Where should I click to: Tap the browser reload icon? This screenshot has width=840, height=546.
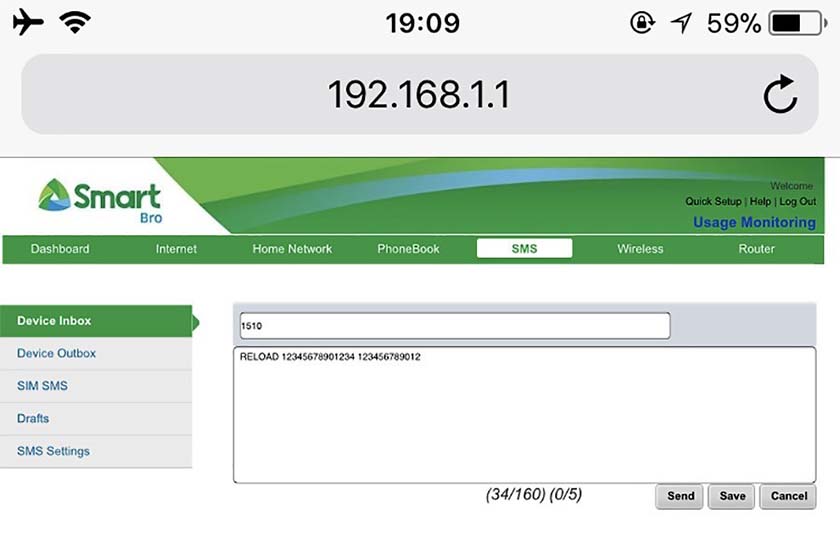pos(780,94)
